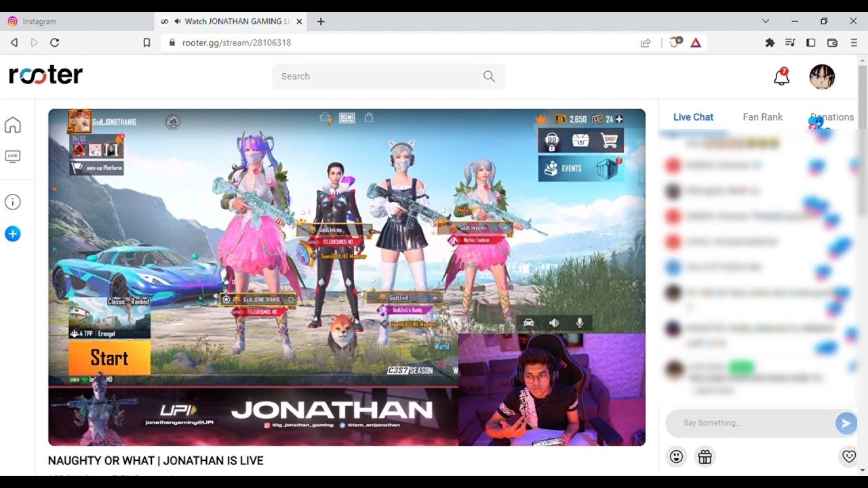Open the Brave wallet icon
Screen dimensions: 868x488
(x=832, y=43)
